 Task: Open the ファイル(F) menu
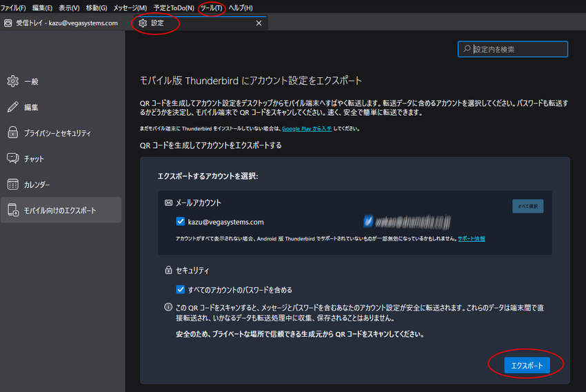[x=13, y=8]
